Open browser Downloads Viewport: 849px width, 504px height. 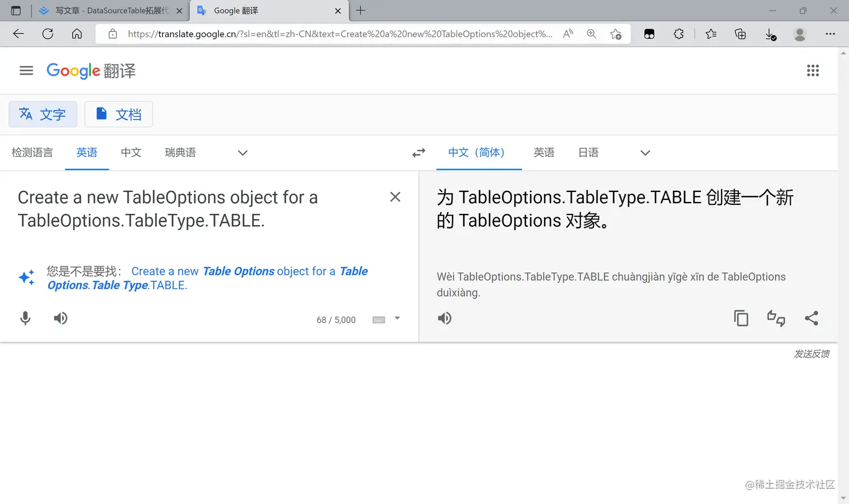point(771,34)
